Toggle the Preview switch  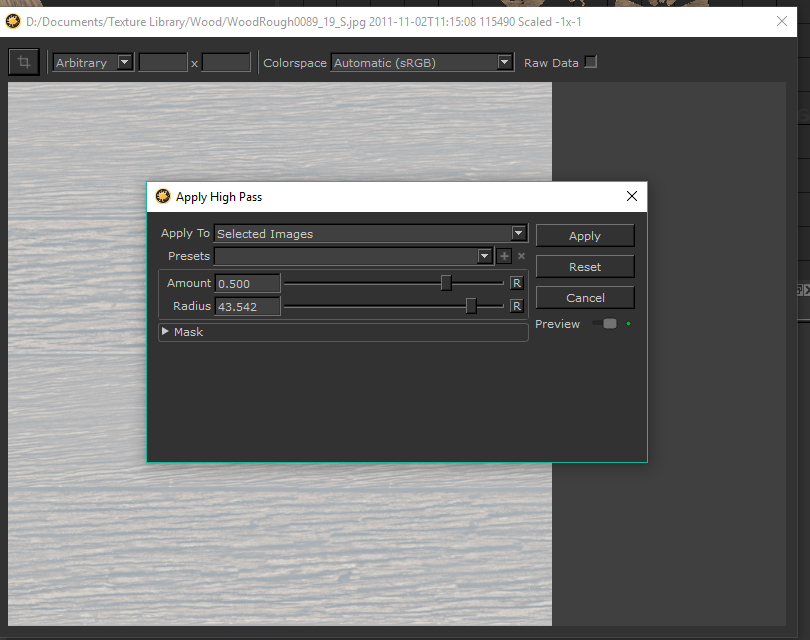pyautogui.click(x=604, y=324)
